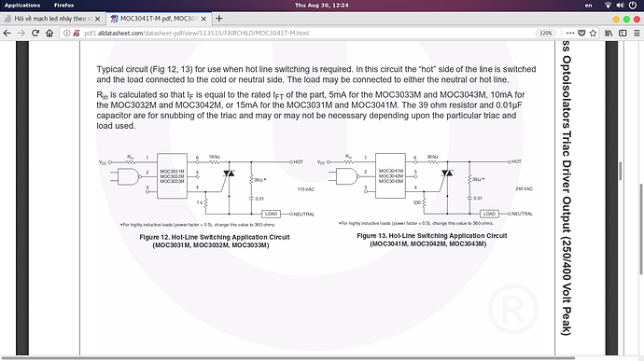Click the LOAD box in Figure 12

tap(271, 214)
